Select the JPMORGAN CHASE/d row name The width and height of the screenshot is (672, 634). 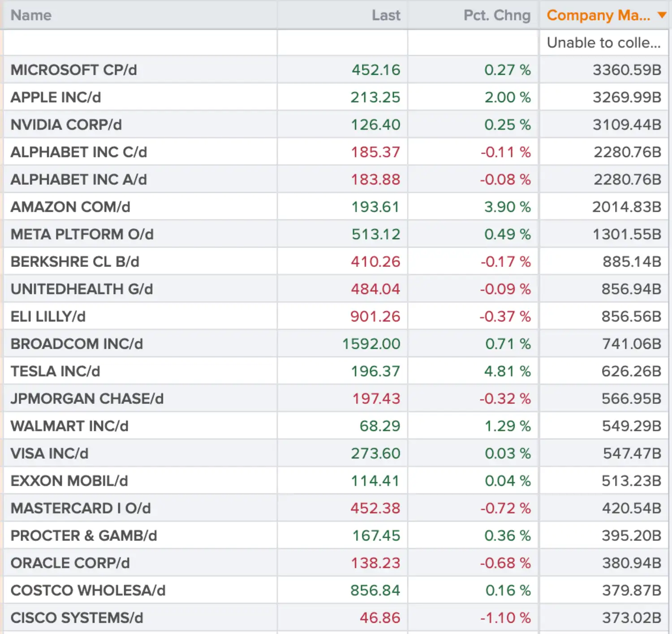click(87, 398)
